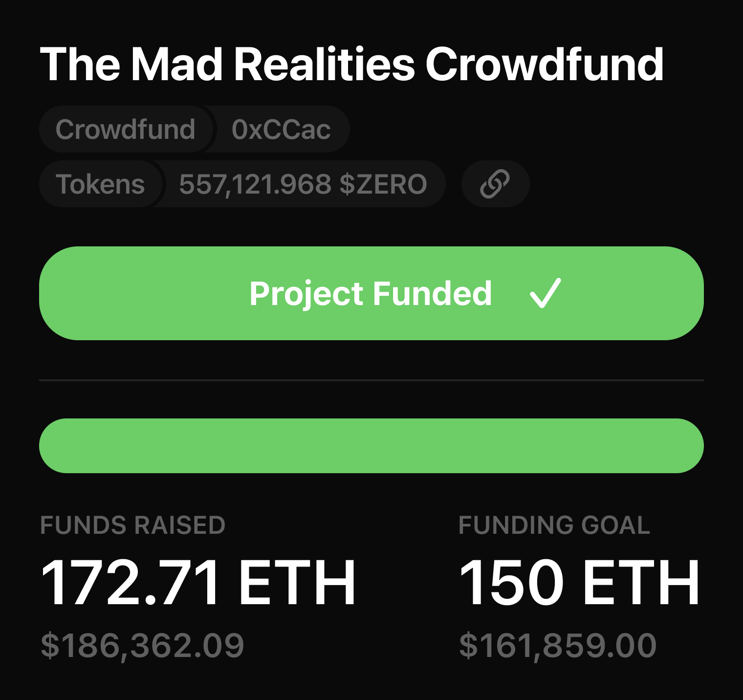
Task: Click the FUNDS RAISED label
Action: [132, 525]
